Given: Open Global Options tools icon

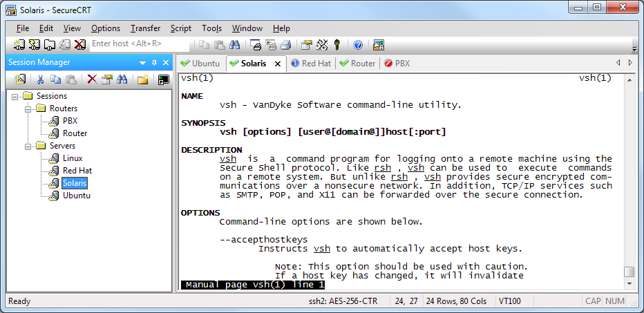Looking at the screenshot, I should point(322,44).
